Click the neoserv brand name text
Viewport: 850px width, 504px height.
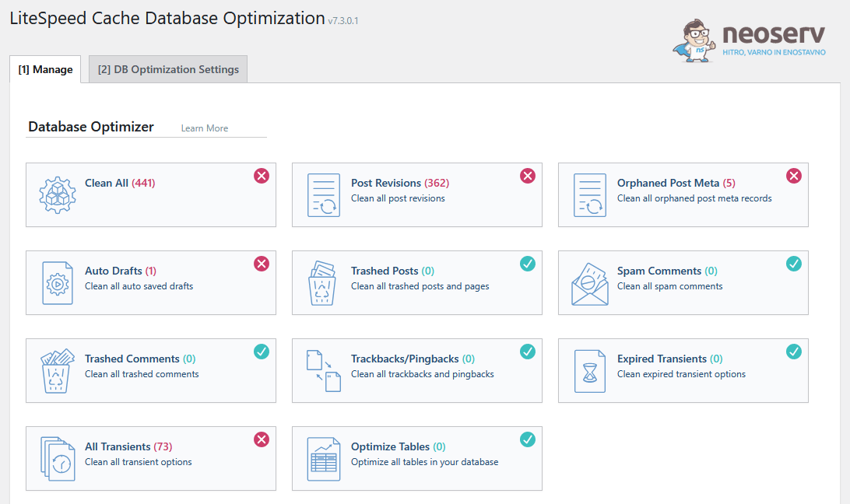pos(774,34)
